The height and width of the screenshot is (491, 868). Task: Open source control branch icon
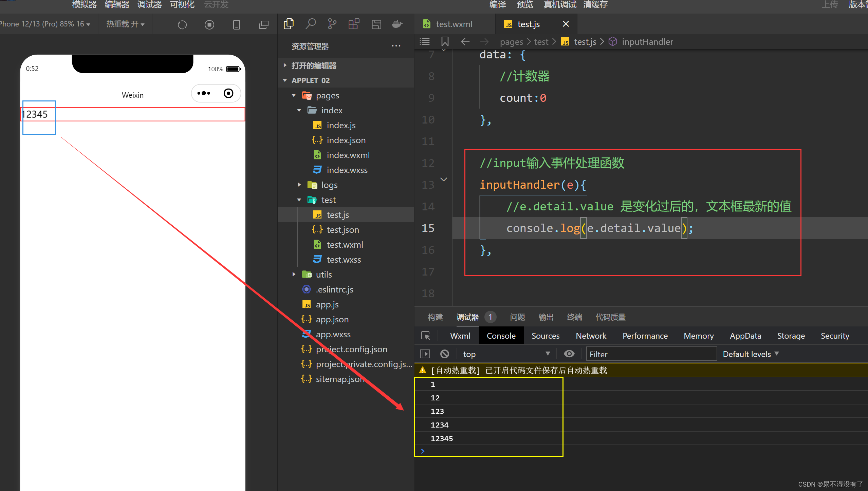pos(332,24)
